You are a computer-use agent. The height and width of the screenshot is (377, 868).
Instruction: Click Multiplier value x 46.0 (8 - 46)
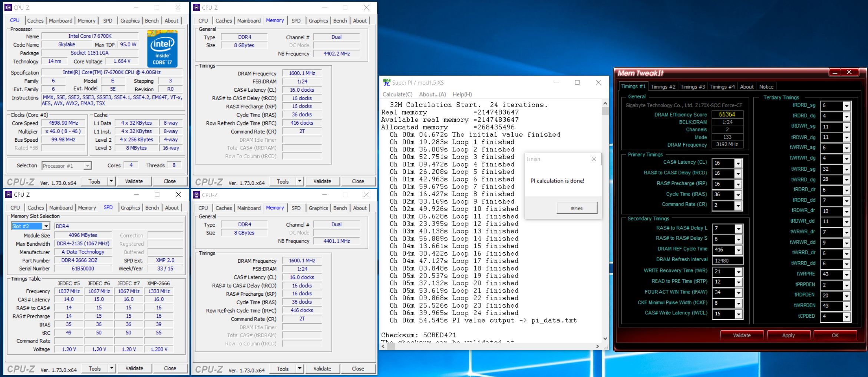[63, 131]
